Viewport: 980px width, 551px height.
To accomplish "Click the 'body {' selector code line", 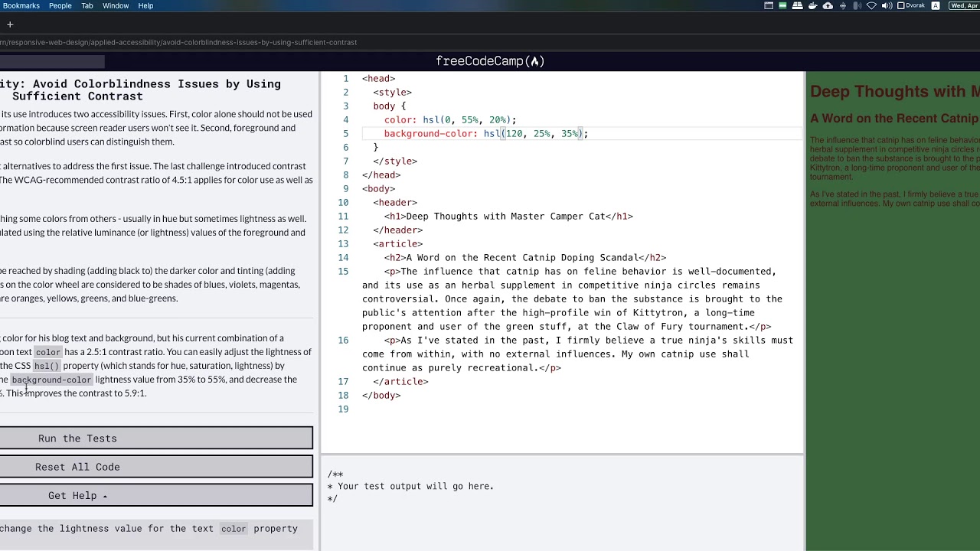I will click(x=390, y=106).
